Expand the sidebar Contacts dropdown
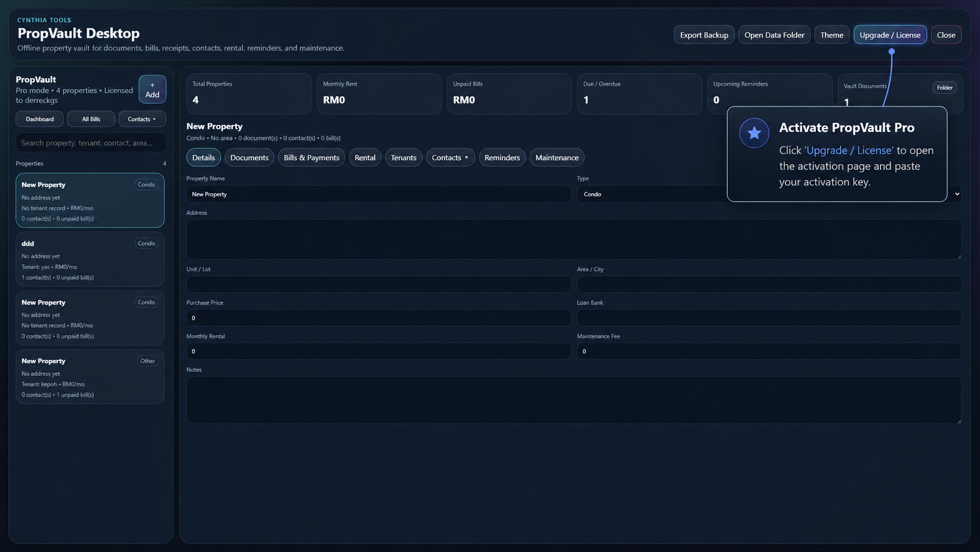 (142, 119)
